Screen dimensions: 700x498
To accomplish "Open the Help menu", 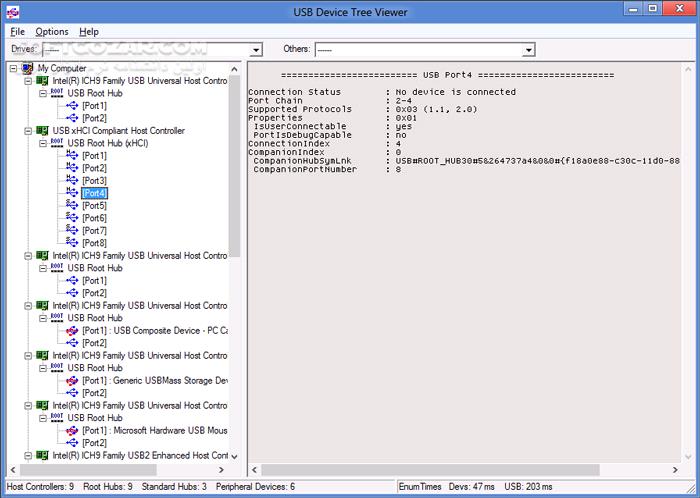I will click(x=89, y=32).
